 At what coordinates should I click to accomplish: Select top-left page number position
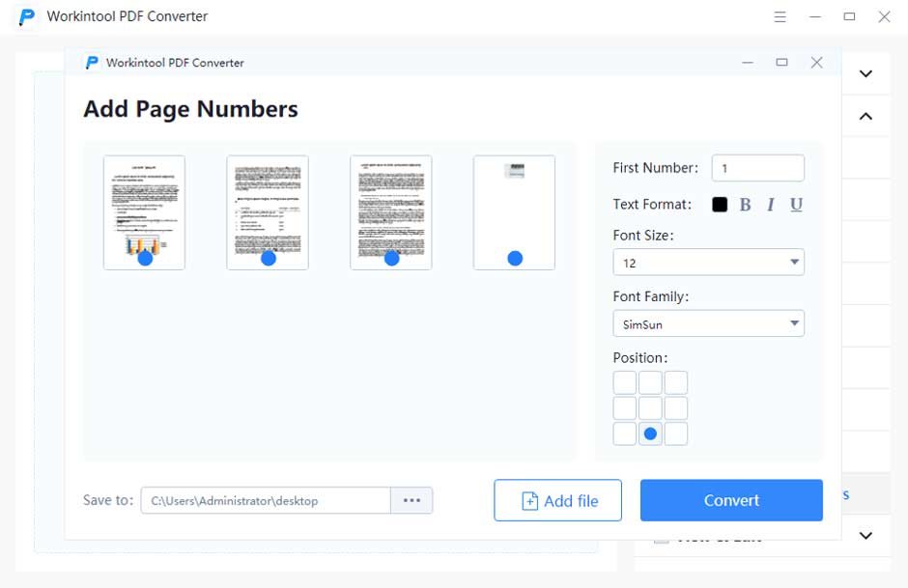point(625,382)
